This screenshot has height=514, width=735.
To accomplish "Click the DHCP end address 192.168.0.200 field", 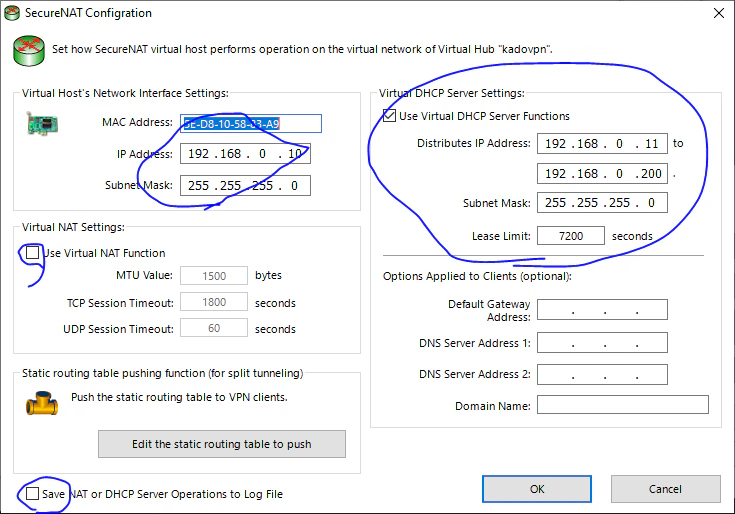I will click(x=602, y=174).
